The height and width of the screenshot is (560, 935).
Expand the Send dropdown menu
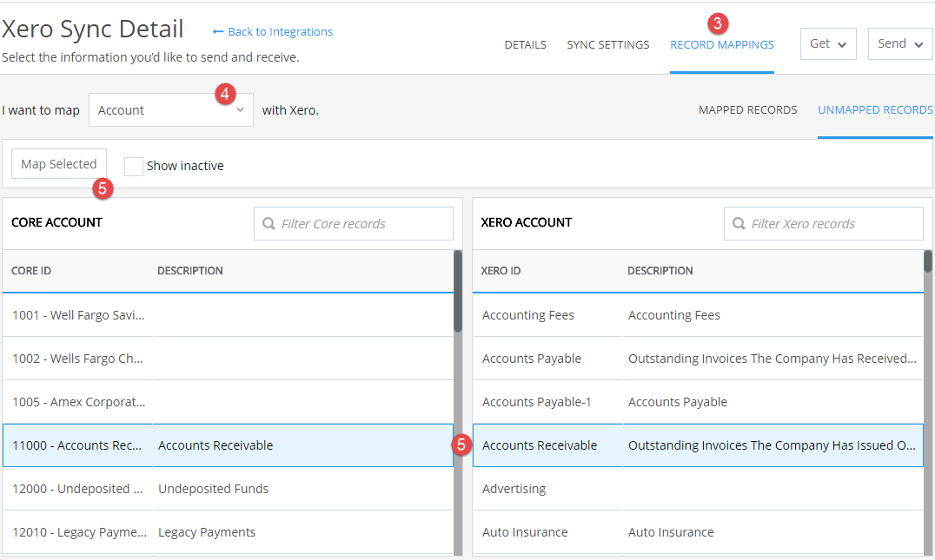(x=900, y=43)
